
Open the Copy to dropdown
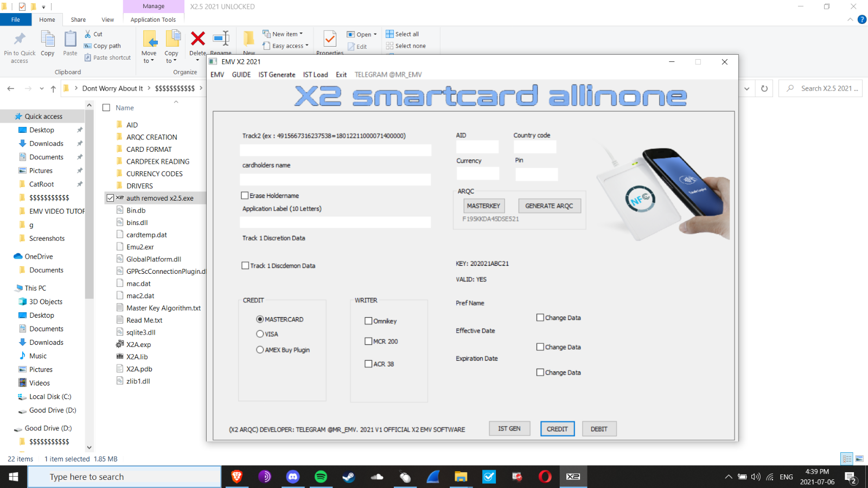click(x=171, y=57)
